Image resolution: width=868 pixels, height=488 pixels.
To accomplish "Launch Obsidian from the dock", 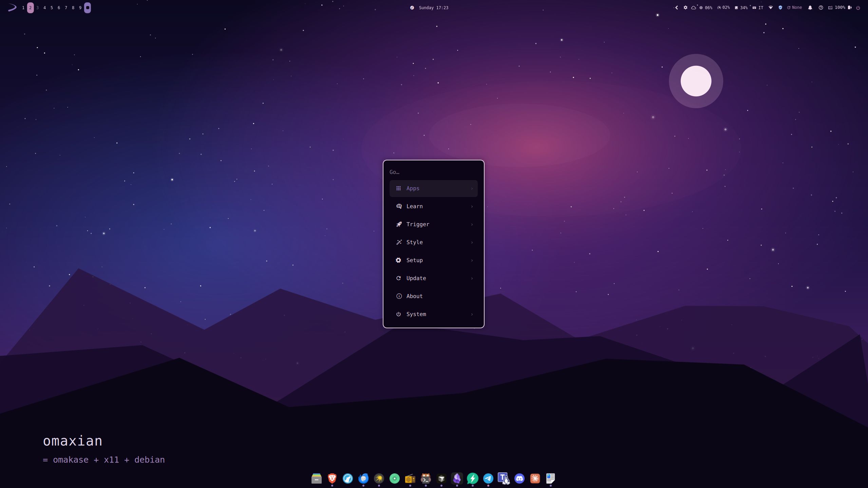I will click(x=457, y=478).
